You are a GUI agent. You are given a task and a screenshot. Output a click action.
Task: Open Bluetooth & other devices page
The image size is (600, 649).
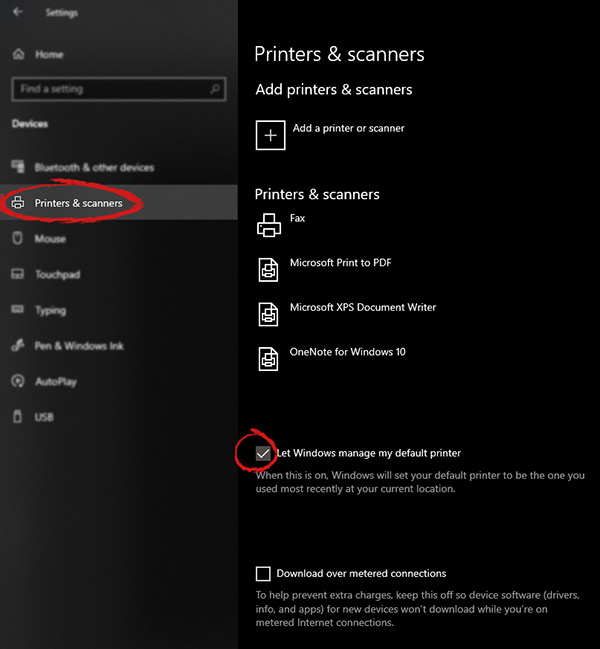point(94,167)
